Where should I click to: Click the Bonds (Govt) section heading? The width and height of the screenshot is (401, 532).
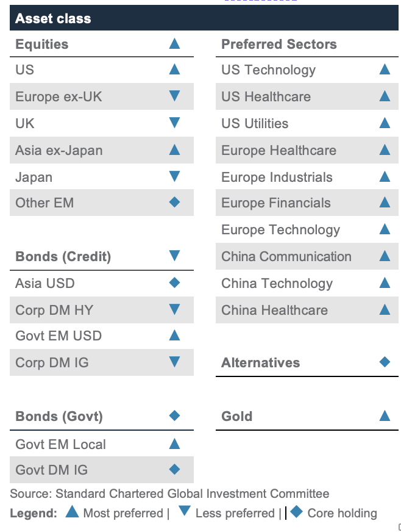coord(59,416)
